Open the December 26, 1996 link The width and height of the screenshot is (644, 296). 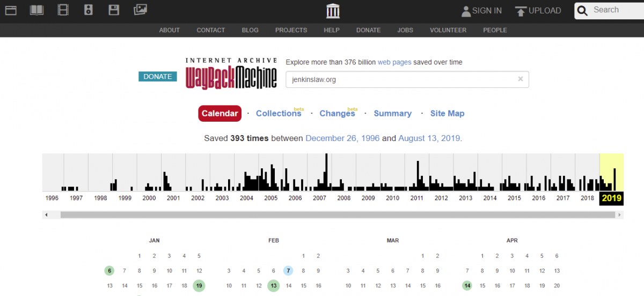coord(342,138)
